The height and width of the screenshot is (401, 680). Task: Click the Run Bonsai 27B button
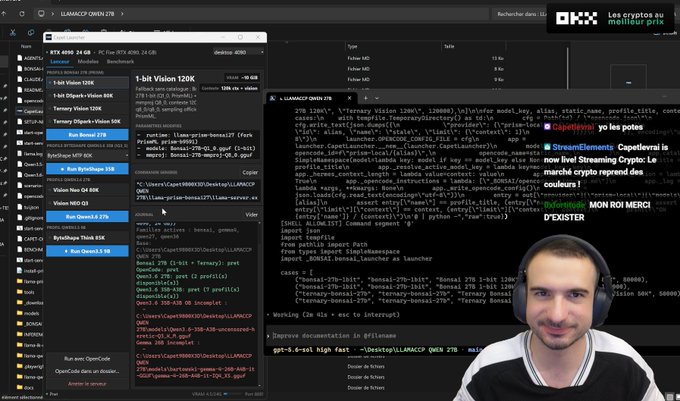[x=87, y=134]
